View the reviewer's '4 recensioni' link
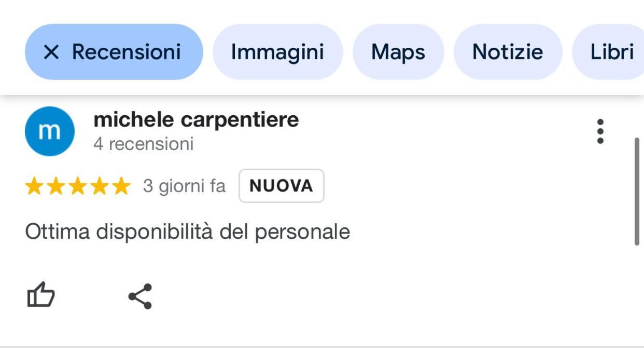This screenshot has height=353, width=644. point(144,144)
